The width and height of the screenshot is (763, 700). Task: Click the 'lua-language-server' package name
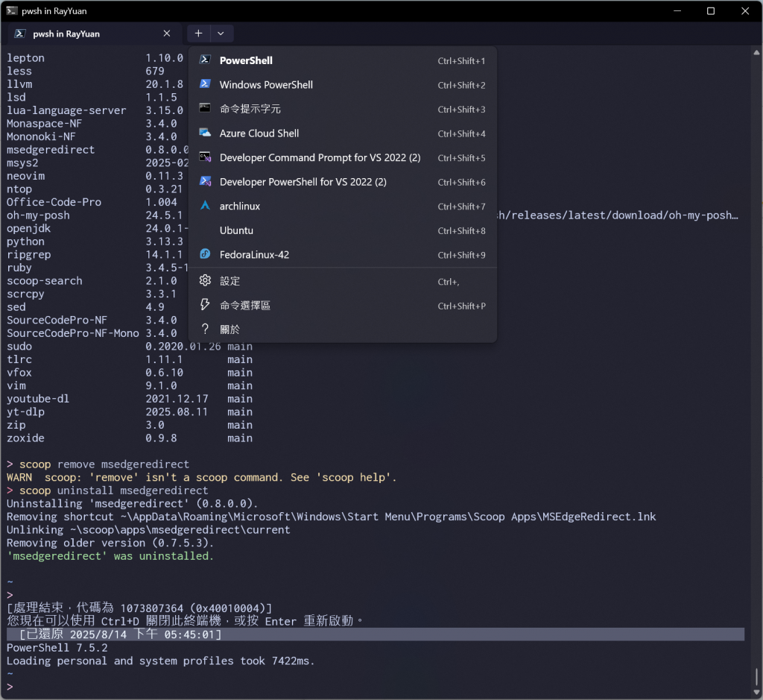click(x=66, y=110)
